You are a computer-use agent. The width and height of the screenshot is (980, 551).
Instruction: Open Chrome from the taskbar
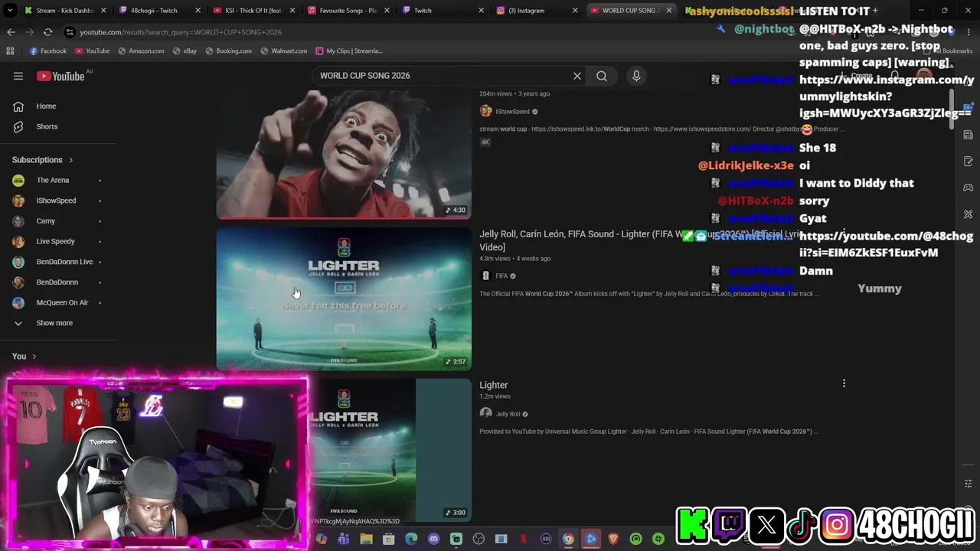568,539
